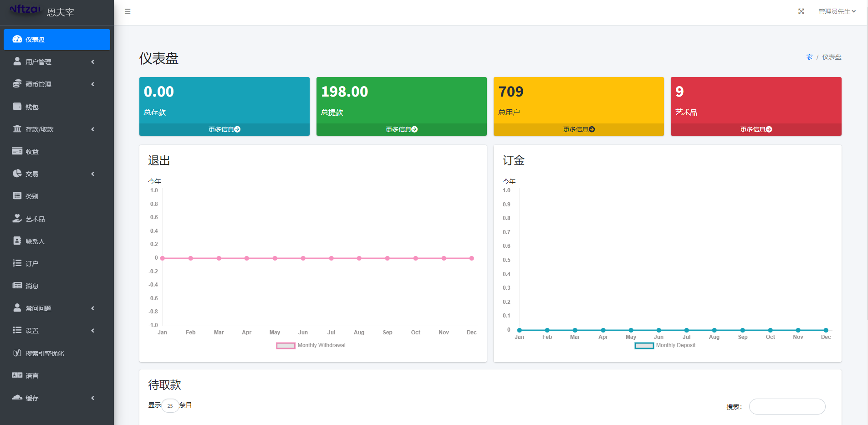The width and height of the screenshot is (868, 425).
Task: Open the 管理员先生 account dropdown
Action: point(837,11)
